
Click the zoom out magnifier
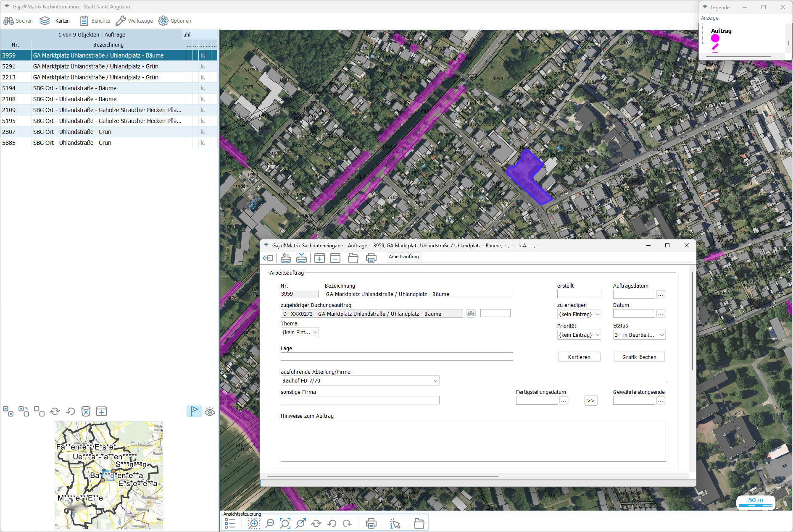(x=270, y=523)
